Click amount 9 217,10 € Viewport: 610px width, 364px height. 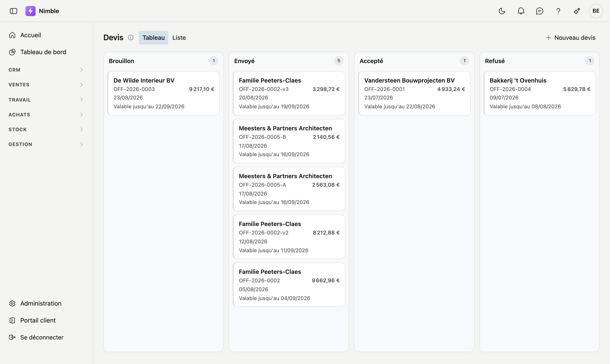(202, 89)
